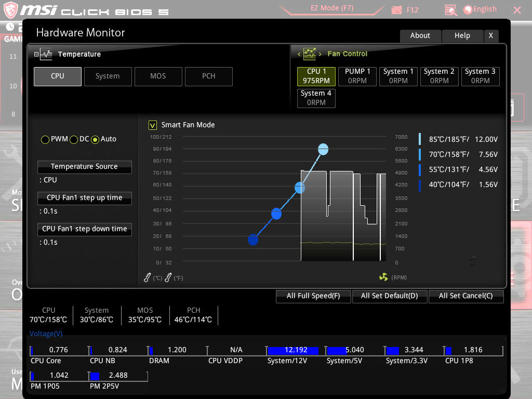
Task: Select the System temperature tab
Action: coord(108,76)
